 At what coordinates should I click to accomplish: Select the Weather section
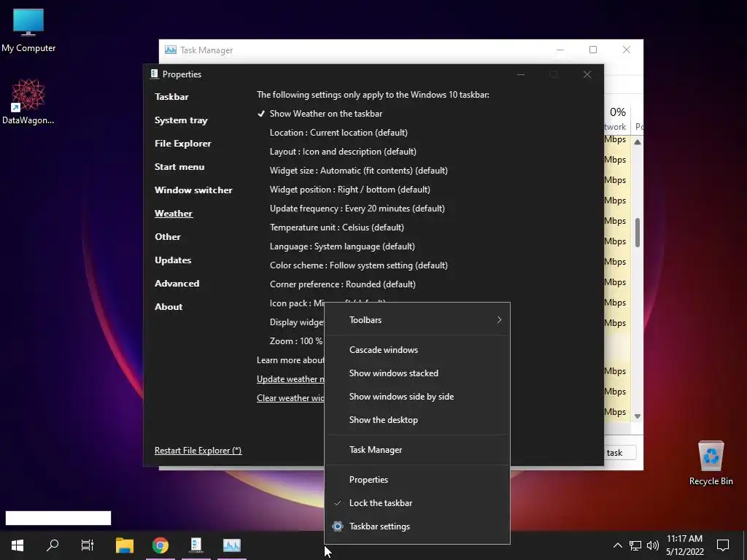[174, 214]
